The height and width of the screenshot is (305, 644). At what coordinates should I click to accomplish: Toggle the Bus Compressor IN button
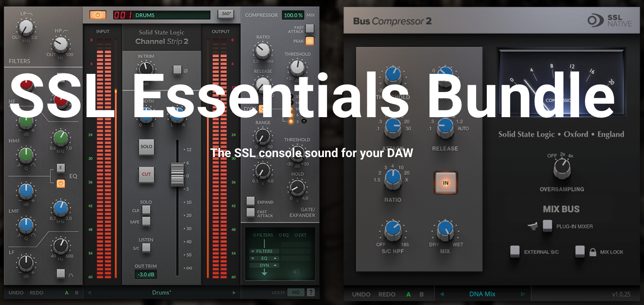click(x=446, y=183)
